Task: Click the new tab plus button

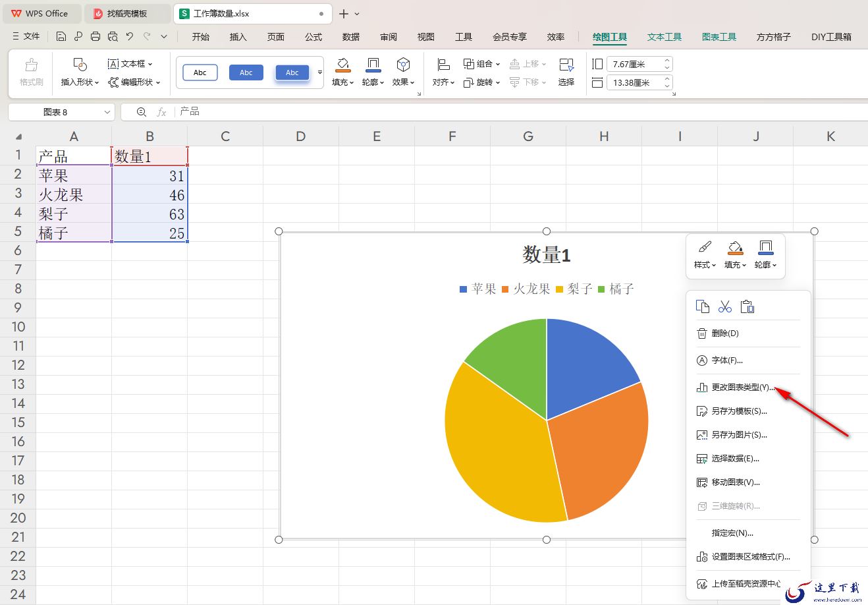Action: click(344, 14)
